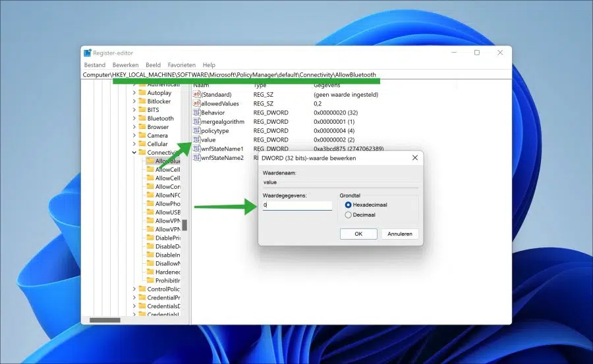This screenshot has width=593, height=364.
Task: Open the Favorieten menu
Action: (x=182, y=65)
